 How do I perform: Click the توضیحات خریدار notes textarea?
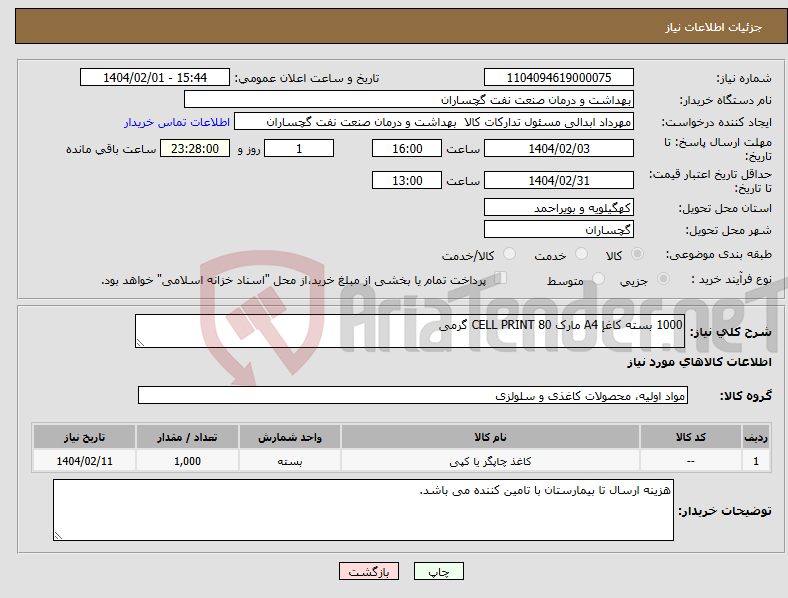click(363, 510)
